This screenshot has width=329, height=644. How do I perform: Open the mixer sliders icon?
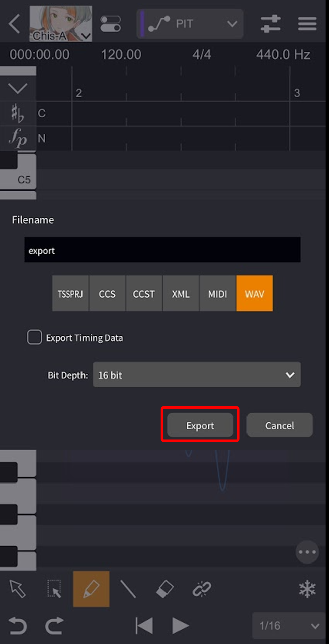271,24
